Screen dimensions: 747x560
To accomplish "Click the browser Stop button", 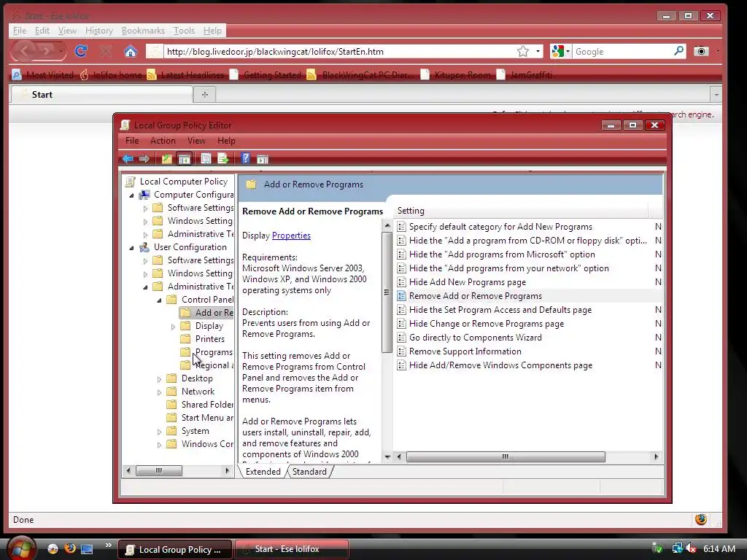I will pos(106,51).
